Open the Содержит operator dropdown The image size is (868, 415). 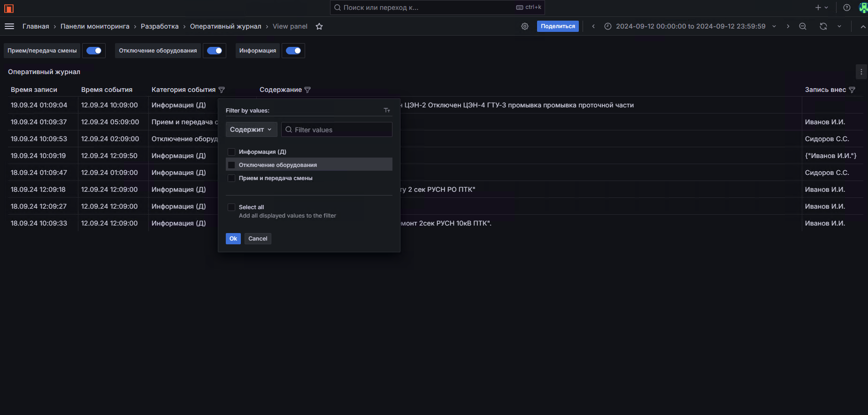click(x=251, y=129)
